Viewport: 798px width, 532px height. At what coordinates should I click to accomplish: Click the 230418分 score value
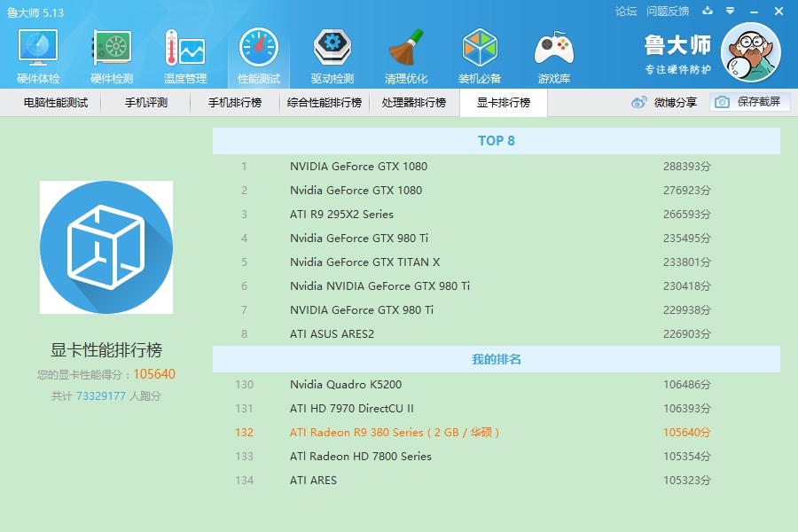pos(686,286)
